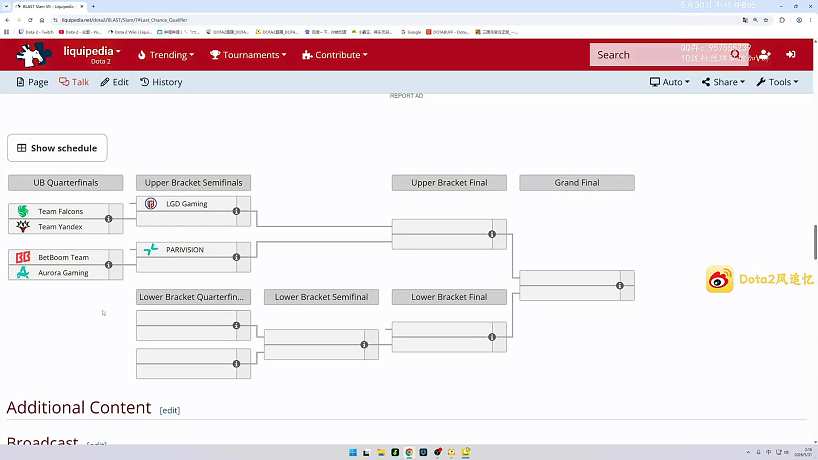Click edit link beside Additional Content
818x460 pixels.
coord(170,410)
